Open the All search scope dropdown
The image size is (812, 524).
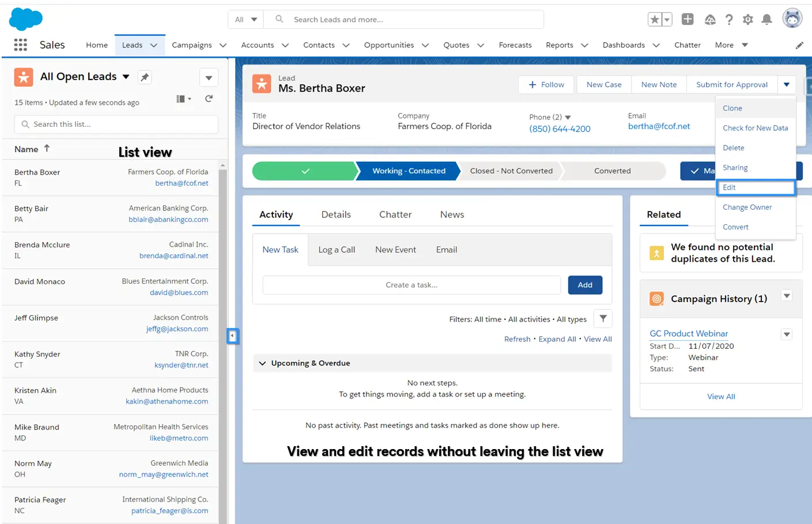coord(246,20)
